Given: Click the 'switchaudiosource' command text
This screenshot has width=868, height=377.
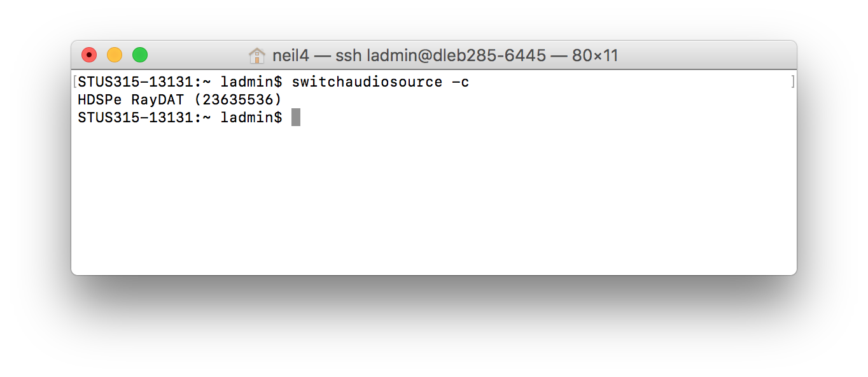Looking at the screenshot, I should coord(367,82).
